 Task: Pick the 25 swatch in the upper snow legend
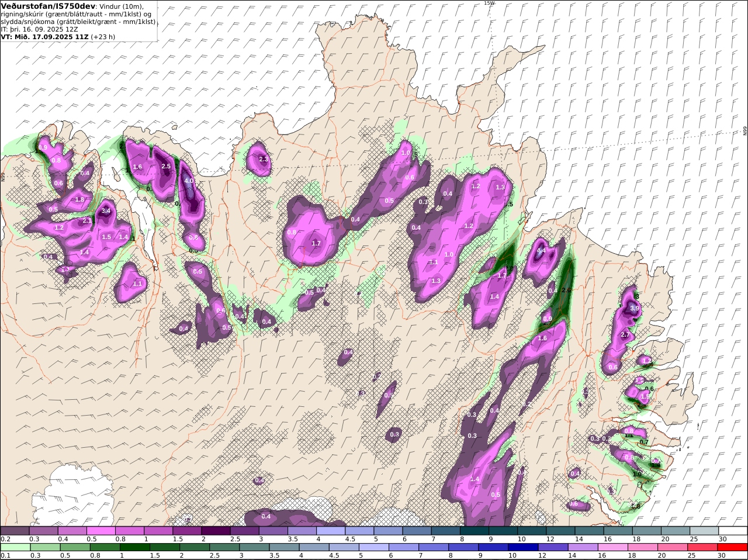point(704,531)
